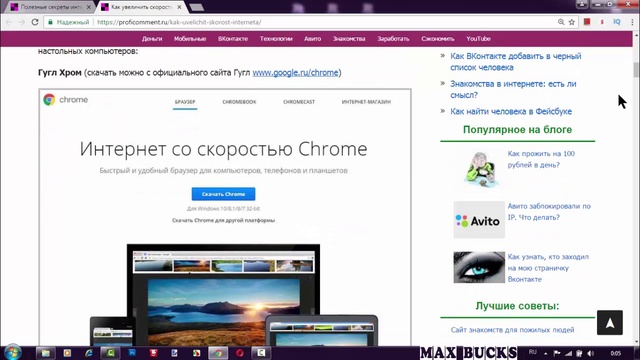Viewport: 640px width, 360px height.
Task: Open the ВКонтакте menu item
Action: click(233, 39)
